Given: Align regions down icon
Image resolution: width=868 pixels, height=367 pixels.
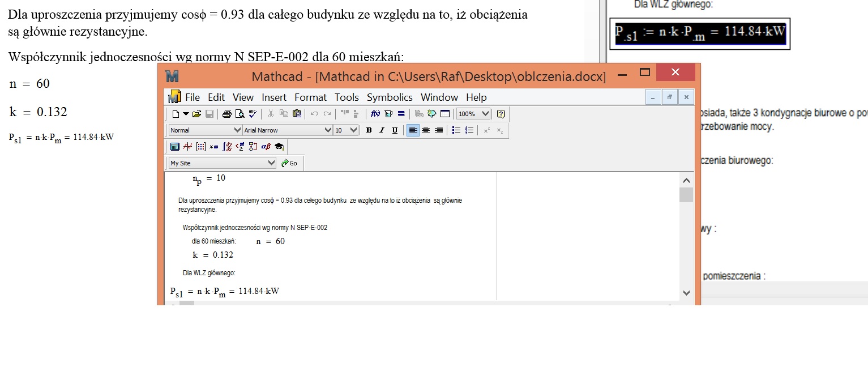Looking at the screenshot, I should [x=356, y=114].
